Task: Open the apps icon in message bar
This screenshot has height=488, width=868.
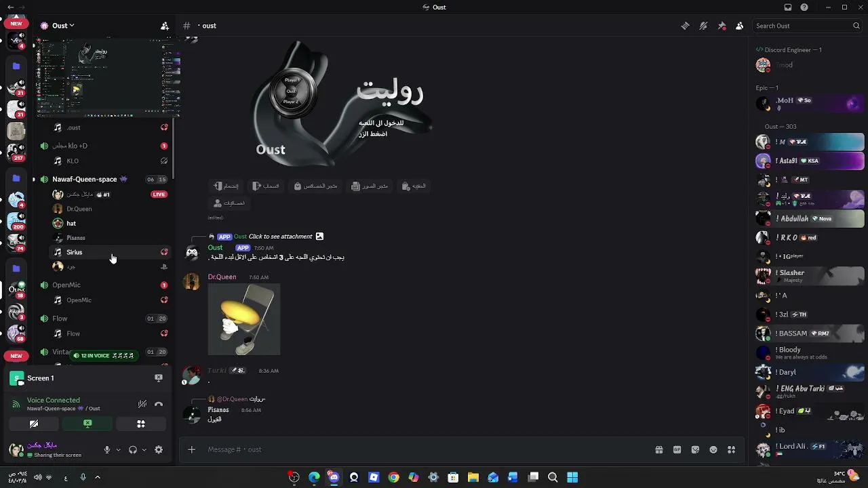Action: 731,449
